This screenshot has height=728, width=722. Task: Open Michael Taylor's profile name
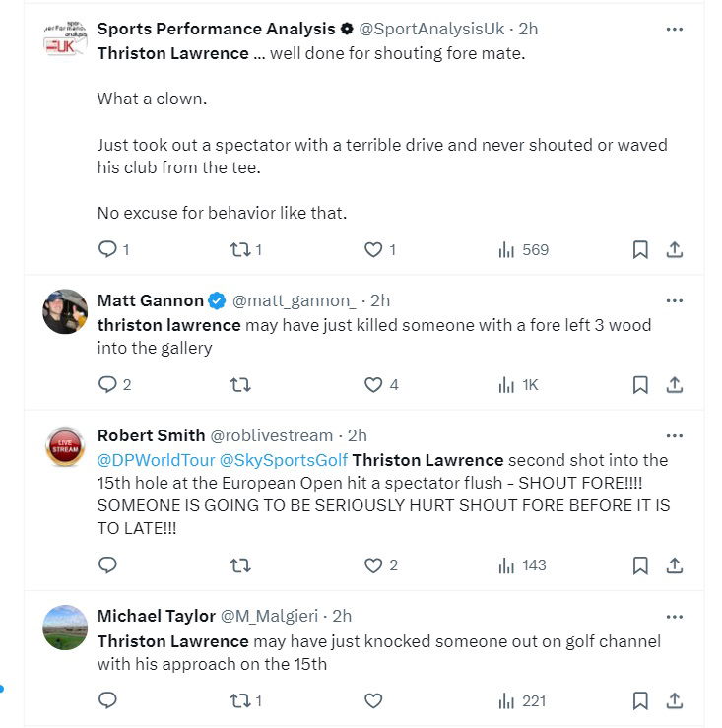[x=156, y=616]
